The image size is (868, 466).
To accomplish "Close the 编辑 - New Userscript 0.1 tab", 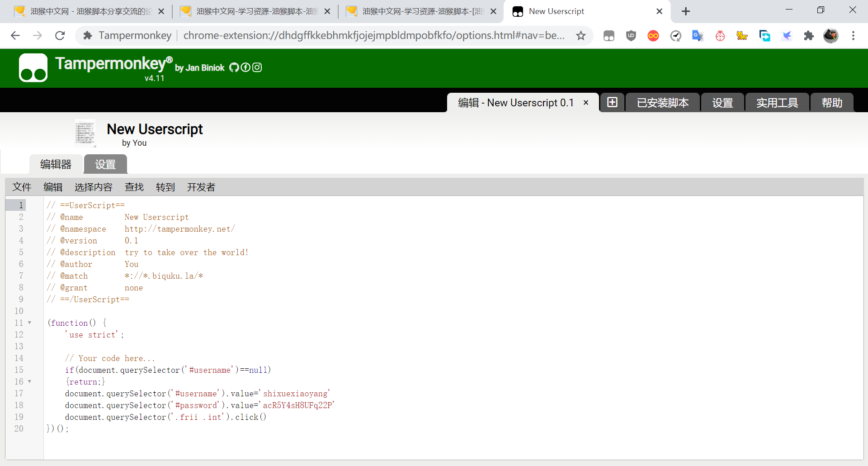I will coord(586,103).
